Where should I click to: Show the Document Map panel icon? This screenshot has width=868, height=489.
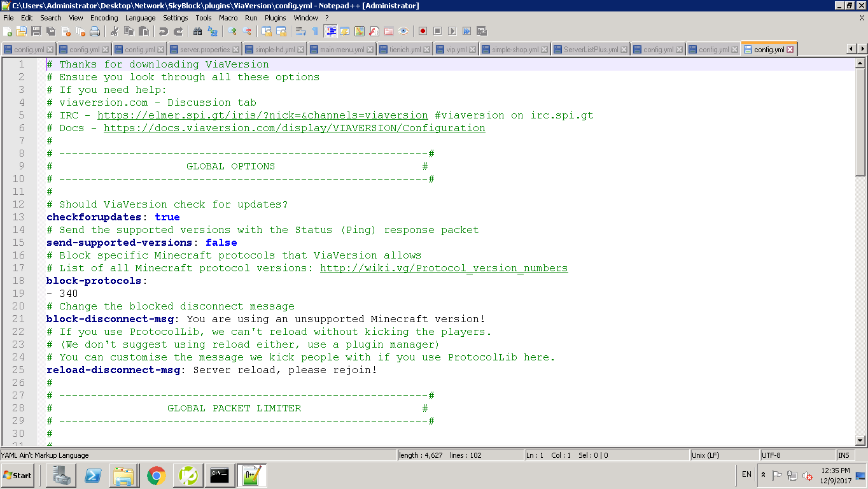click(360, 31)
